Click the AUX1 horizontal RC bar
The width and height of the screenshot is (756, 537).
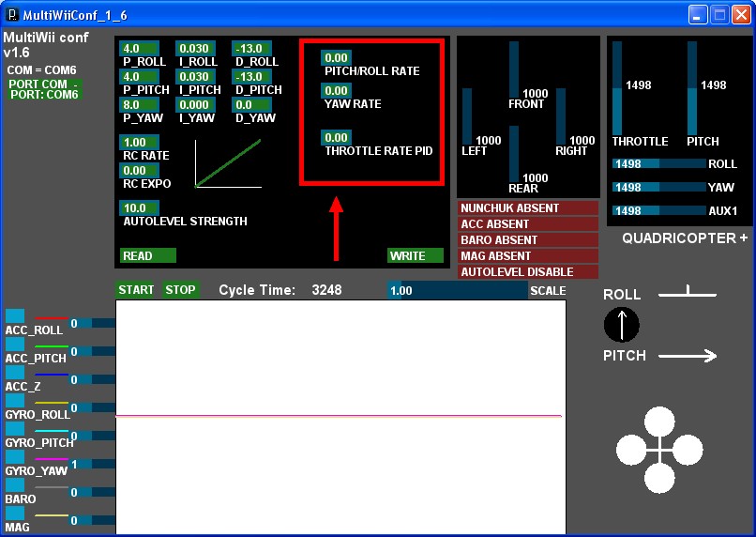[x=659, y=211]
